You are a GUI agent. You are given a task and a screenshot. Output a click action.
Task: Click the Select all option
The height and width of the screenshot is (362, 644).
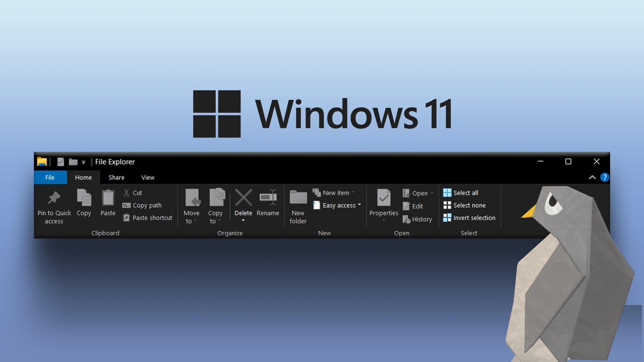tap(461, 193)
